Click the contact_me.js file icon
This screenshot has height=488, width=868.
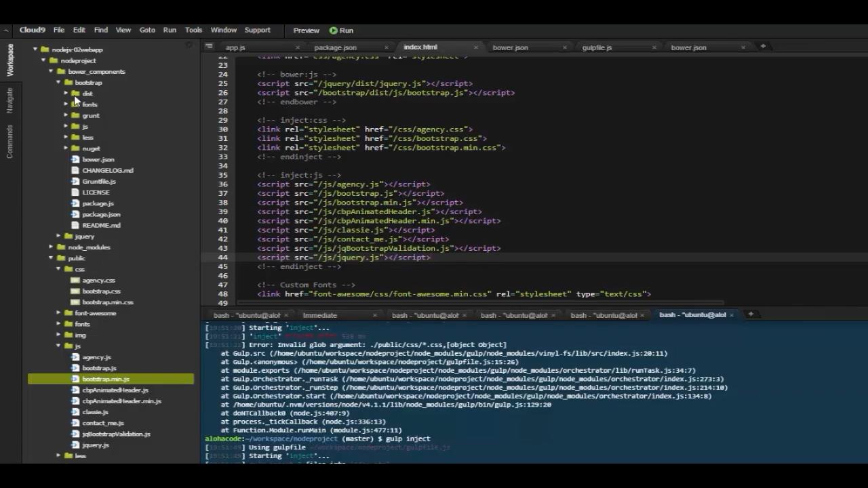click(x=76, y=423)
